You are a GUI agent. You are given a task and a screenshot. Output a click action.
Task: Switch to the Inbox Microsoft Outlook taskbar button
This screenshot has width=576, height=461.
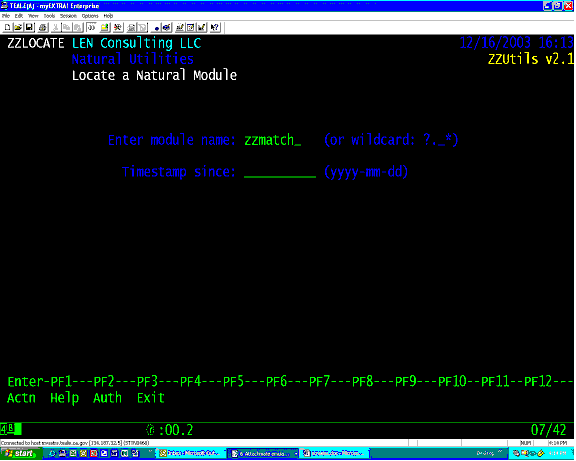190,454
